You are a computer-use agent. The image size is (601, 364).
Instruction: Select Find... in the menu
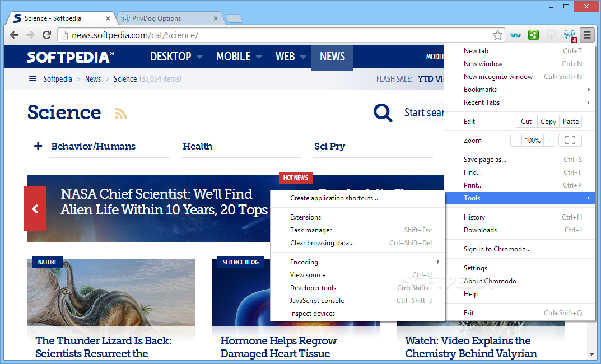[519, 172]
